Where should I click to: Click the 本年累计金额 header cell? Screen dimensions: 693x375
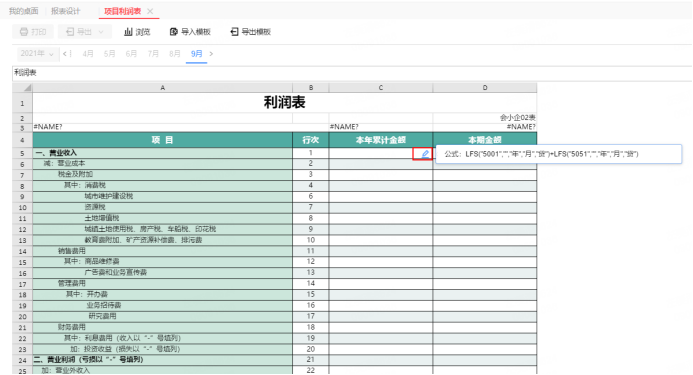click(381, 140)
